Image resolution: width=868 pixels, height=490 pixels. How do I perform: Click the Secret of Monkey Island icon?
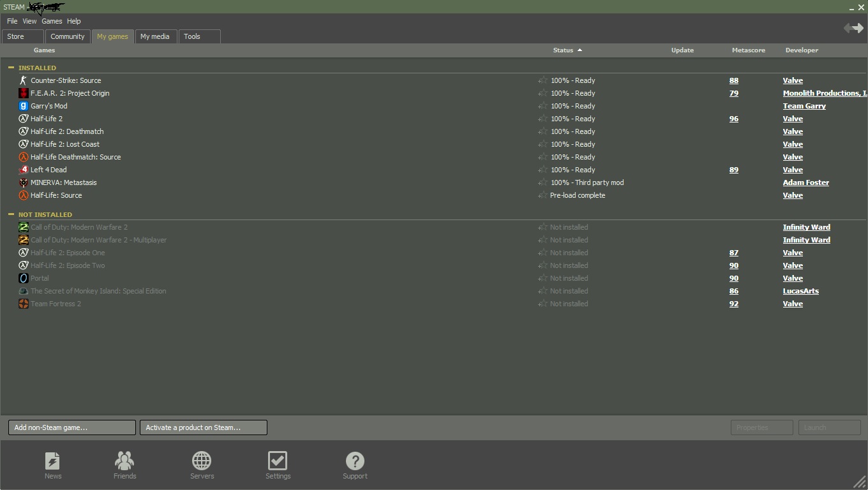[x=24, y=291]
